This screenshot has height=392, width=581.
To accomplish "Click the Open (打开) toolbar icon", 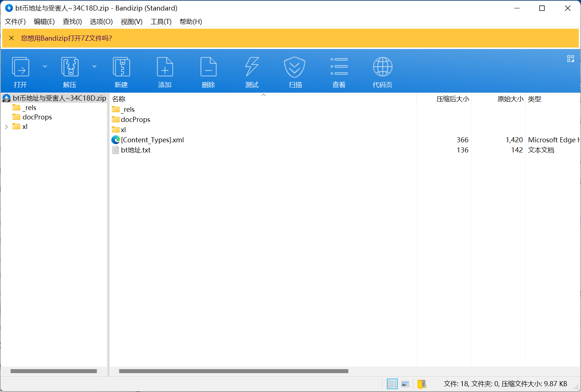I will [x=21, y=67].
